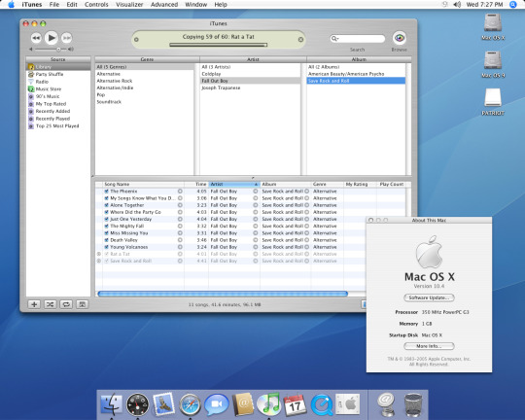
Task: Toggle the Shuffle button
Action: (50, 304)
